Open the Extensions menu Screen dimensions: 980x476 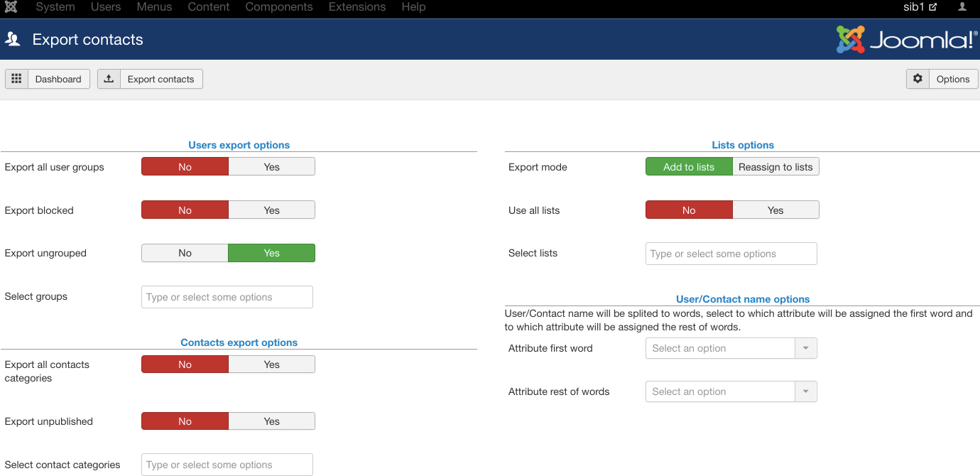click(x=357, y=7)
